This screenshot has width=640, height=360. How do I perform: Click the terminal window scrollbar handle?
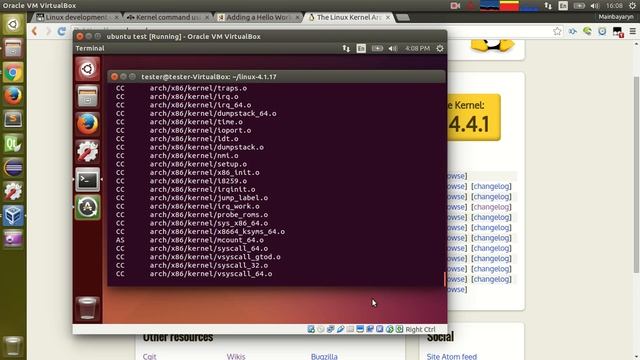[444, 279]
